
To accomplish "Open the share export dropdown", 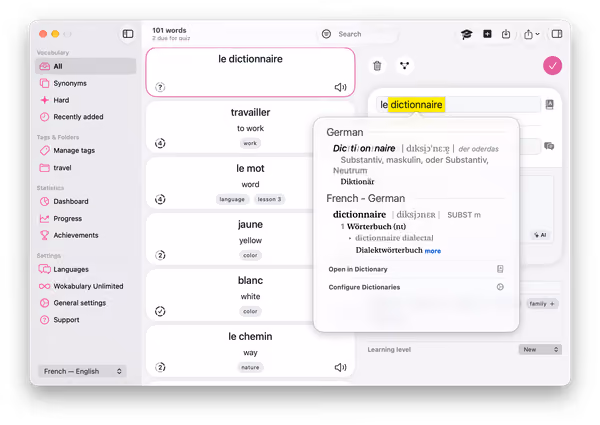I will pos(532,34).
